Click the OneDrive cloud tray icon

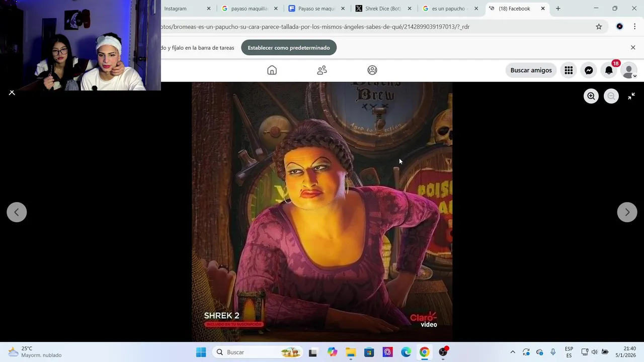[x=540, y=352]
